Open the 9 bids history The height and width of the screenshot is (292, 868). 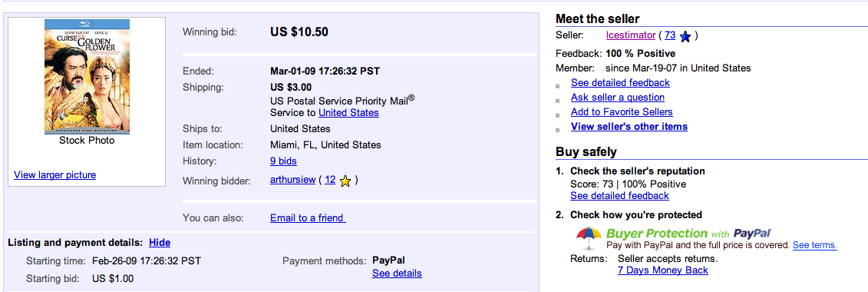(283, 161)
